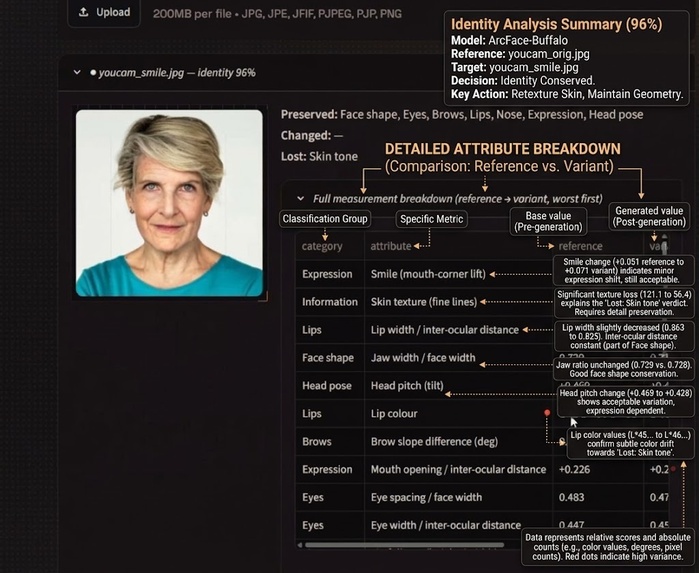Click the table's horizontal scrollbar thumb
The height and width of the screenshot is (573, 699).
pyautogui.click(x=404, y=545)
